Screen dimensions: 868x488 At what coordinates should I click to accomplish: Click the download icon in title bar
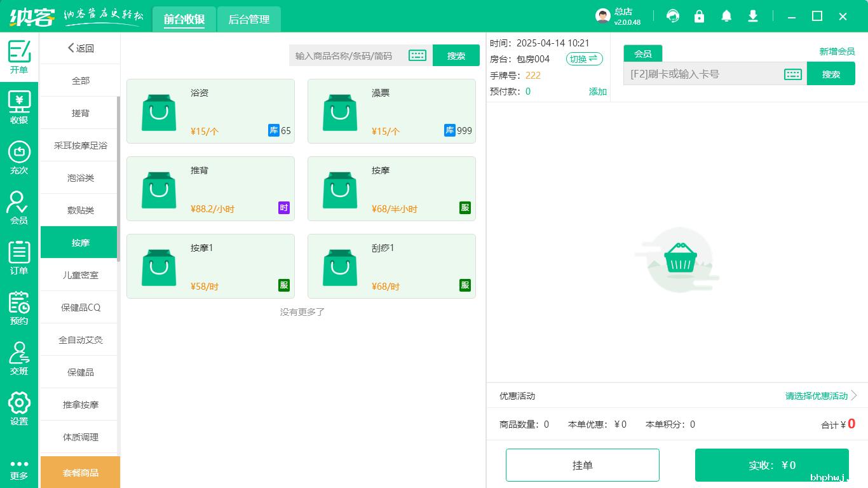tap(753, 16)
